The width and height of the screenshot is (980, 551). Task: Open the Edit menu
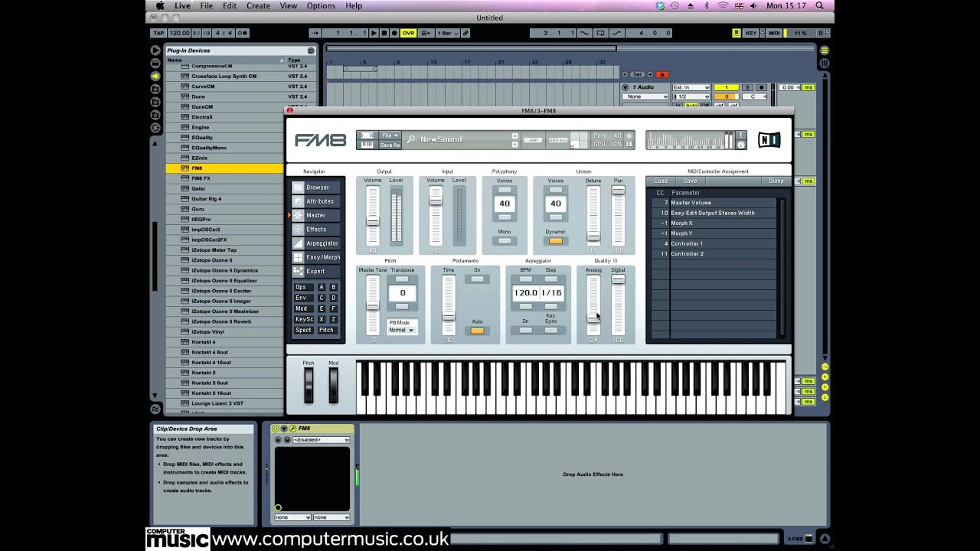[230, 5]
